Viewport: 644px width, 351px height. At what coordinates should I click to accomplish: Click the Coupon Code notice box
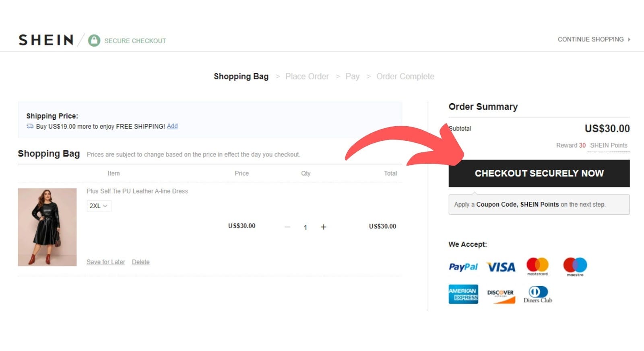point(539,205)
